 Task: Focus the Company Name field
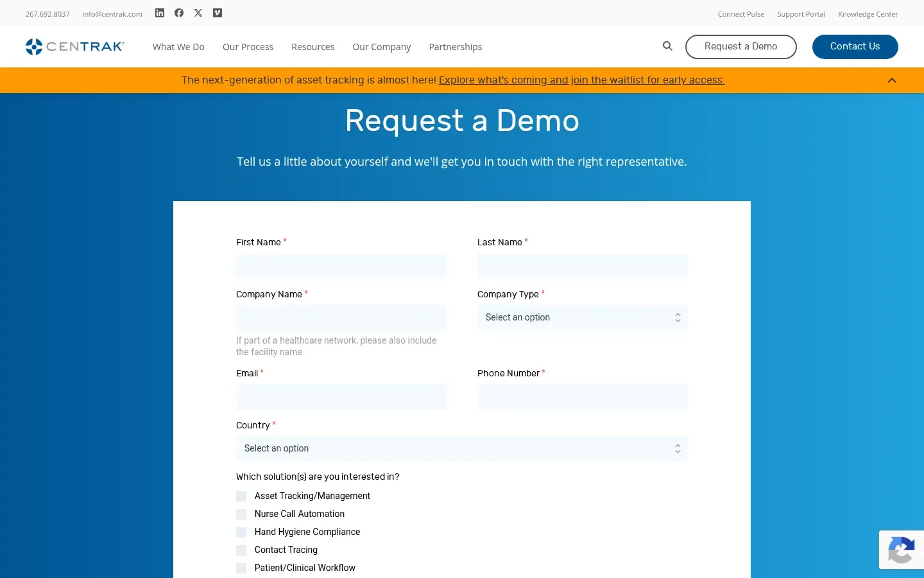pos(341,317)
